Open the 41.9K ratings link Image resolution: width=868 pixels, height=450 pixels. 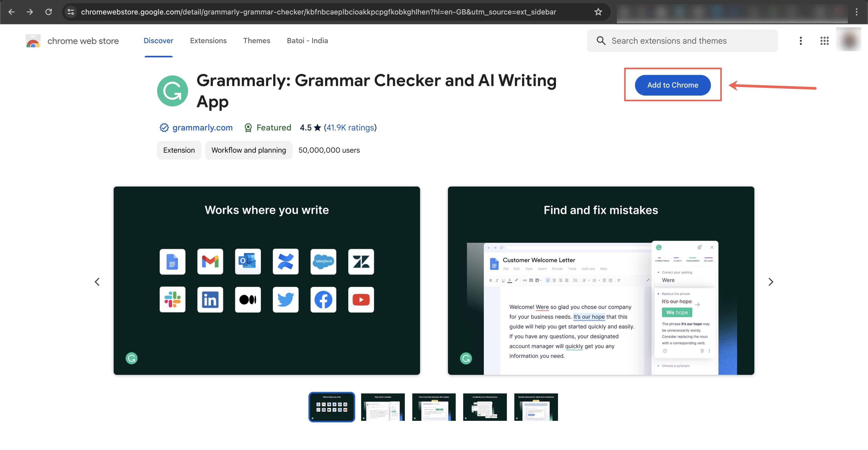351,128
